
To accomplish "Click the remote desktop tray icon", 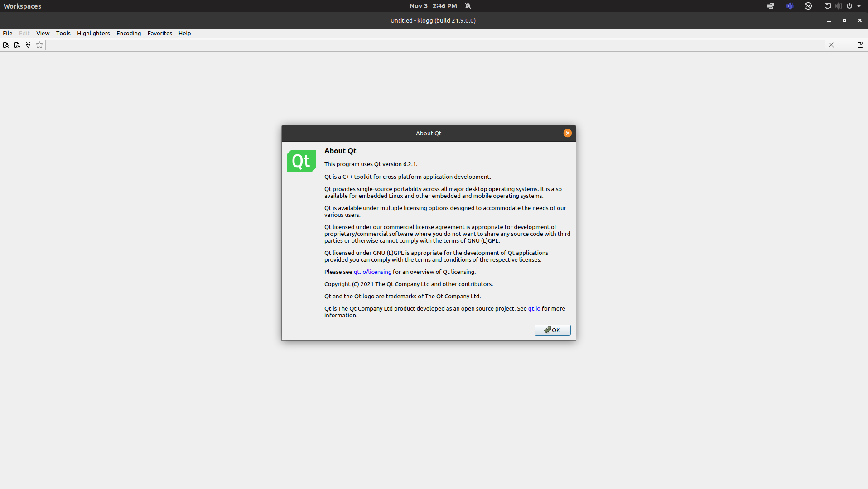I will (808, 6).
